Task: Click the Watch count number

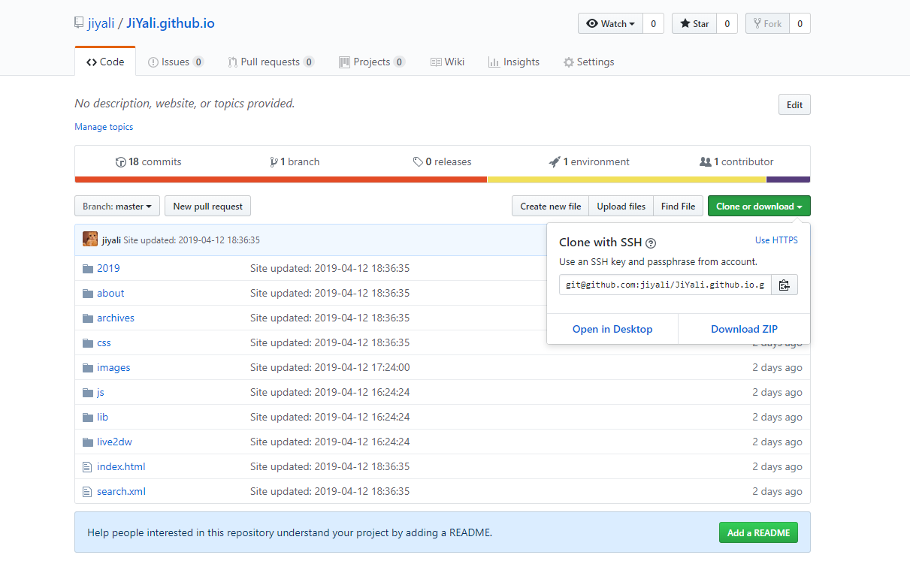Action: [x=653, y=23]
